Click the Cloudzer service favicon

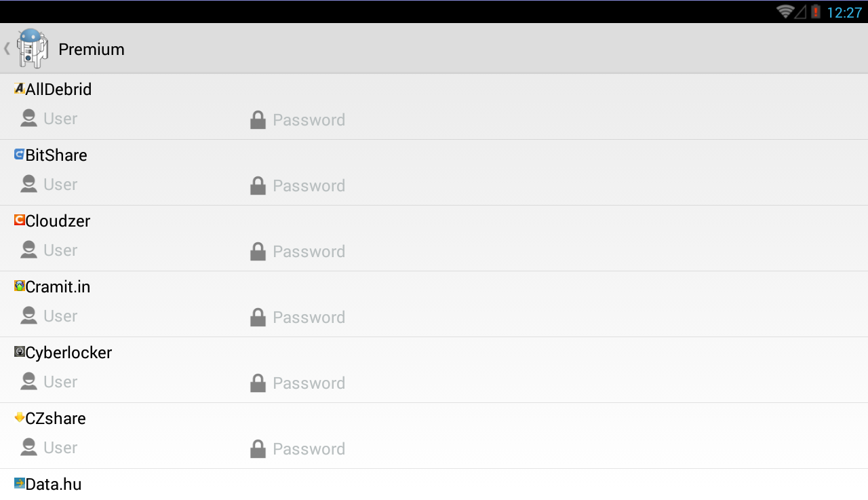tap(18, 220)
